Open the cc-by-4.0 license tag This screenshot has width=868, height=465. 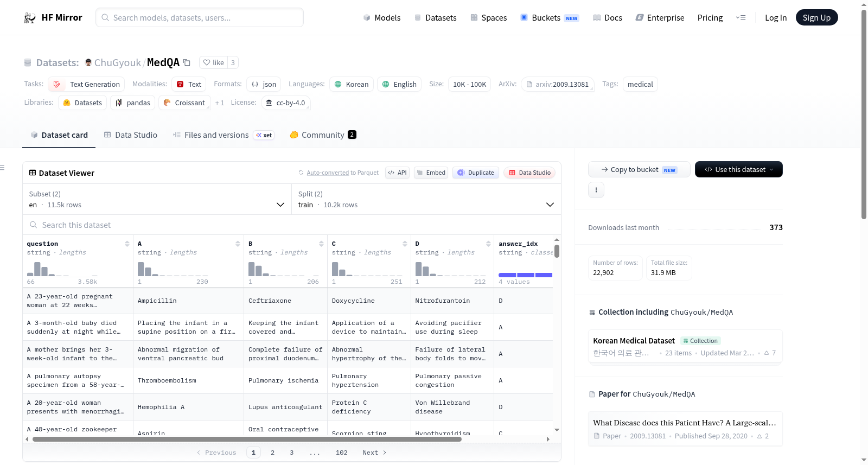(286, 103)
